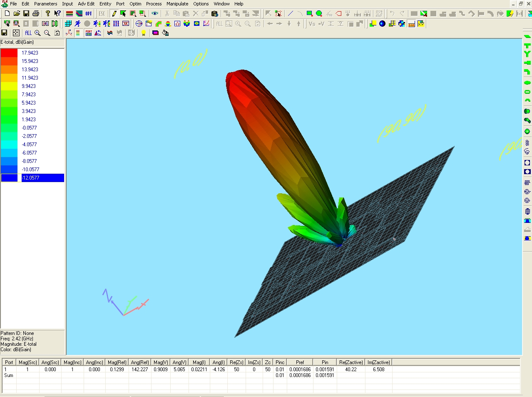532x397 pixels.
Task: Open the Process menu
Action: pyautogui.click(x=154, y=4)
